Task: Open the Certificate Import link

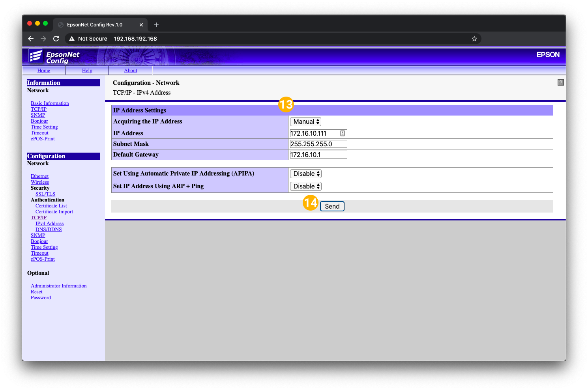Action: [54, 212]
